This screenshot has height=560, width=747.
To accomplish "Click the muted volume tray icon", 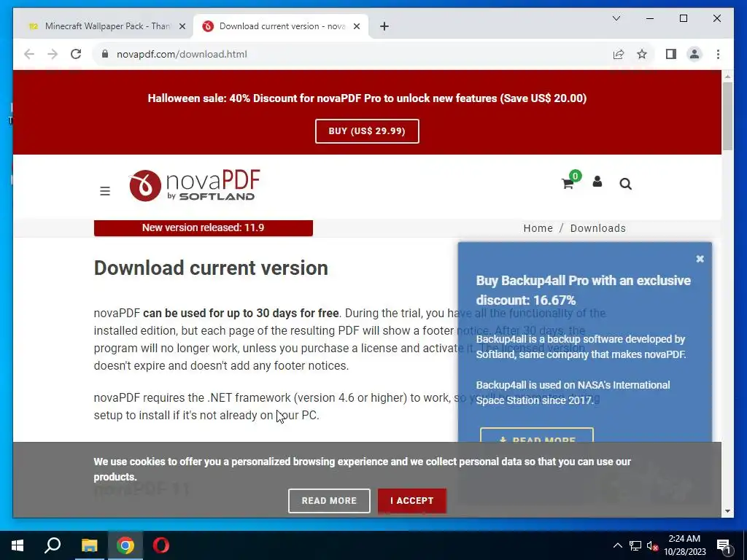I will click(652, 545).
